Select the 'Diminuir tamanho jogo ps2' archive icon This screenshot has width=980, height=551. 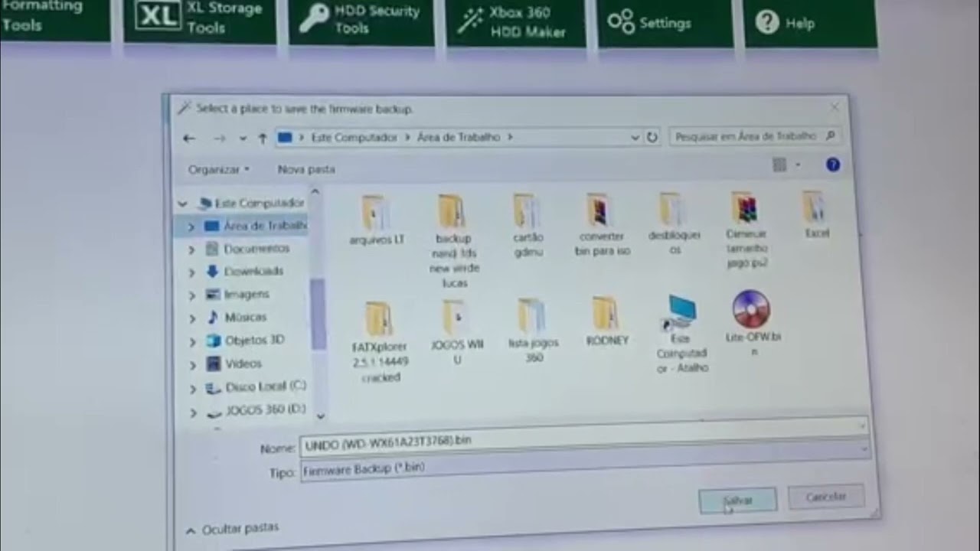coord(745,207)
